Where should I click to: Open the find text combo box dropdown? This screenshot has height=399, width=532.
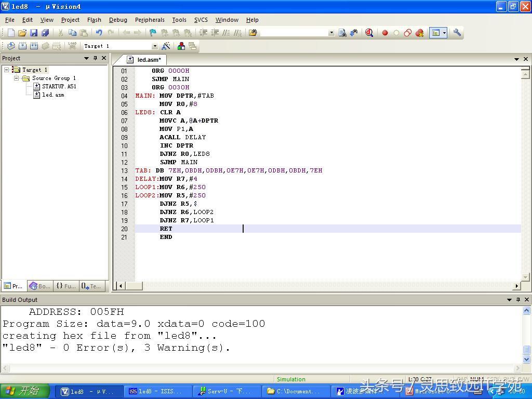coord(331,33)
